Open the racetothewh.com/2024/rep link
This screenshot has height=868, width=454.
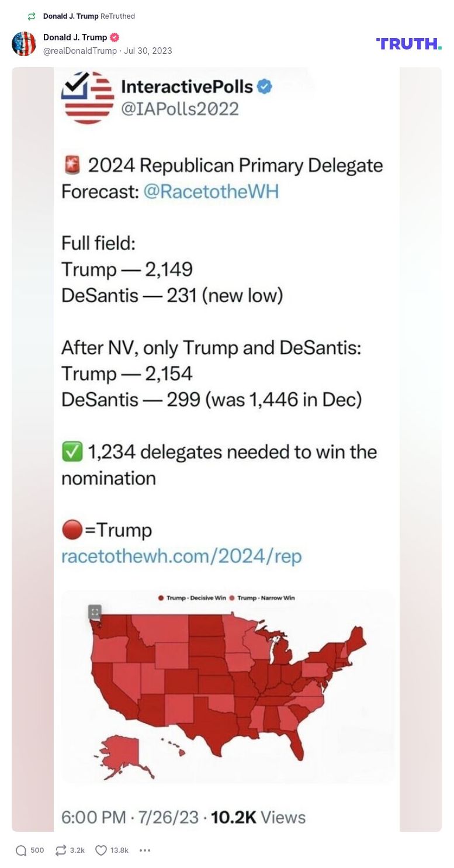coord(181,555)
